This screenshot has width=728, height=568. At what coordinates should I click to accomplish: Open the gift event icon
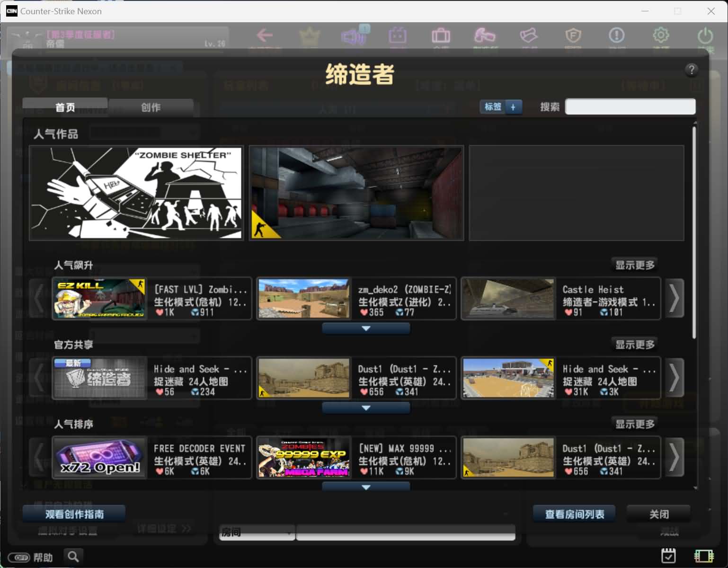click(x=398, y=35)
